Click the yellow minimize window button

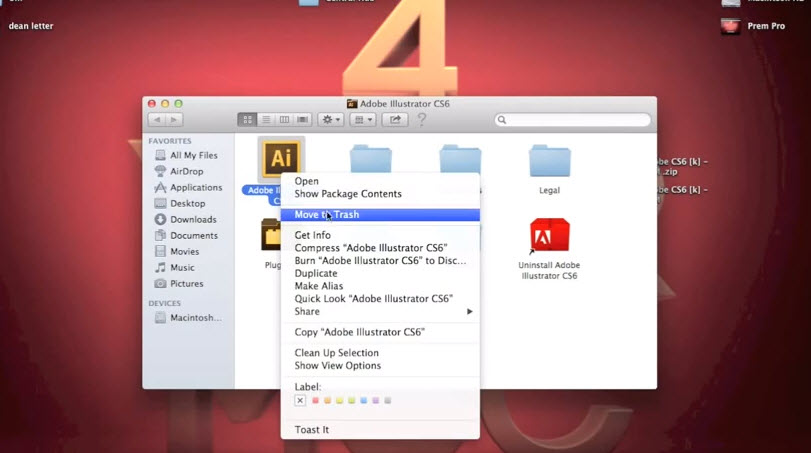pyautogui.click(x=165, y=103)
